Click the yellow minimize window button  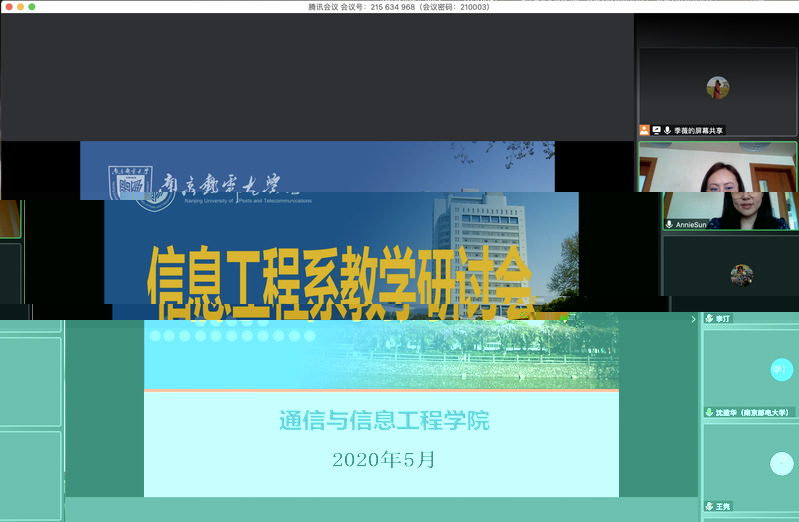tap(20, 7)
